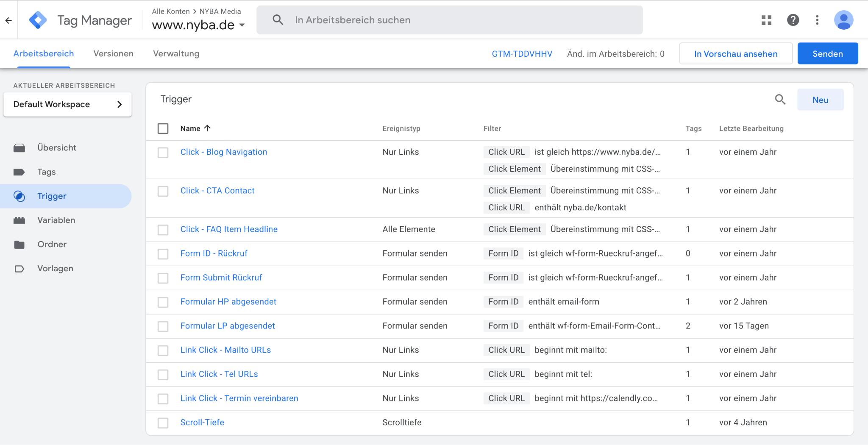Toggle the select all triggers checkbox
This screenshot has width=868, height=445.
coord(163,128)
